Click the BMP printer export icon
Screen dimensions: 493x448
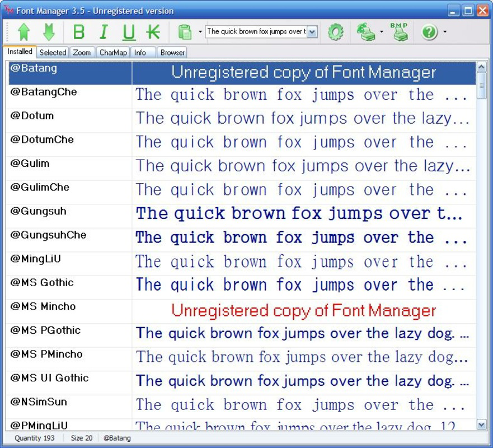point(399,32)
